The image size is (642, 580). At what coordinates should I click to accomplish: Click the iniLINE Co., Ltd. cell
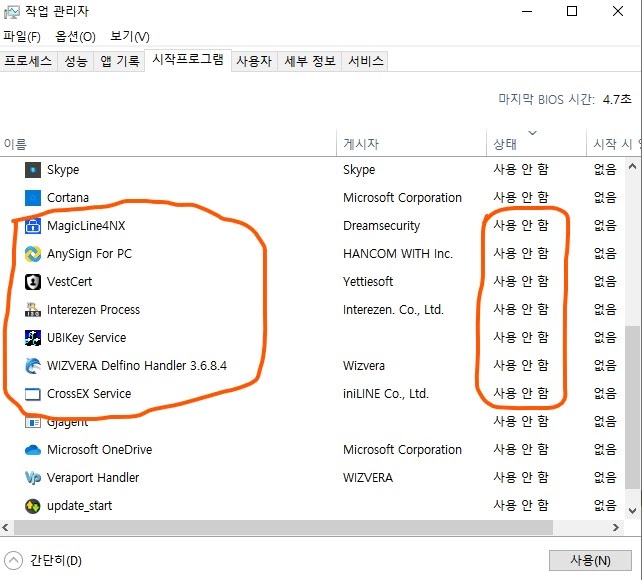click(x=386, y=394)
